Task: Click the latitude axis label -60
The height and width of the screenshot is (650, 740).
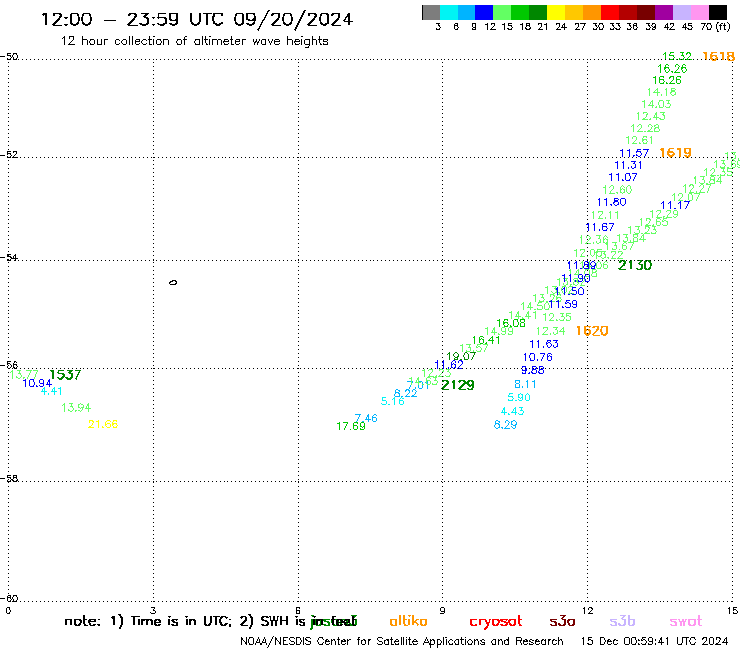Action: pyautogui.click(x=9, y=598)
